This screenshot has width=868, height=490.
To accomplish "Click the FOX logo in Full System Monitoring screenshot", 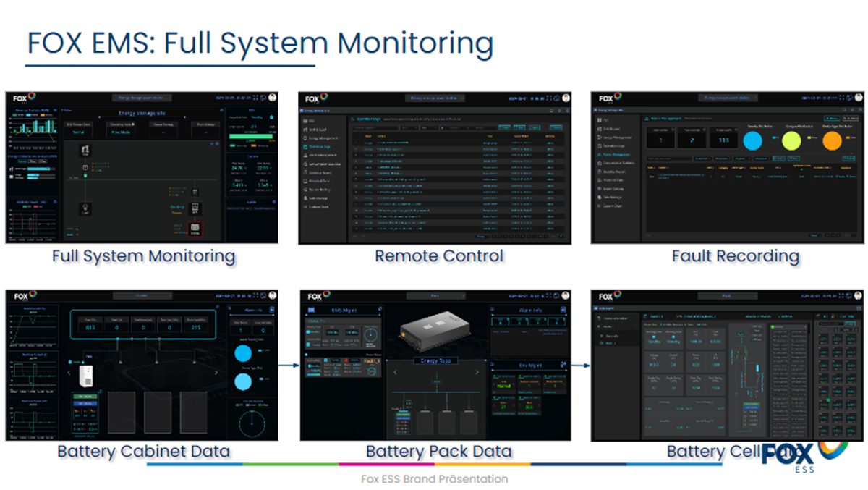I will coord(23,98).
